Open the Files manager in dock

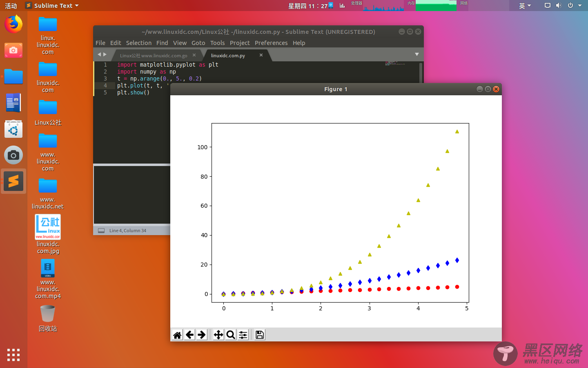tap(13, 76)
